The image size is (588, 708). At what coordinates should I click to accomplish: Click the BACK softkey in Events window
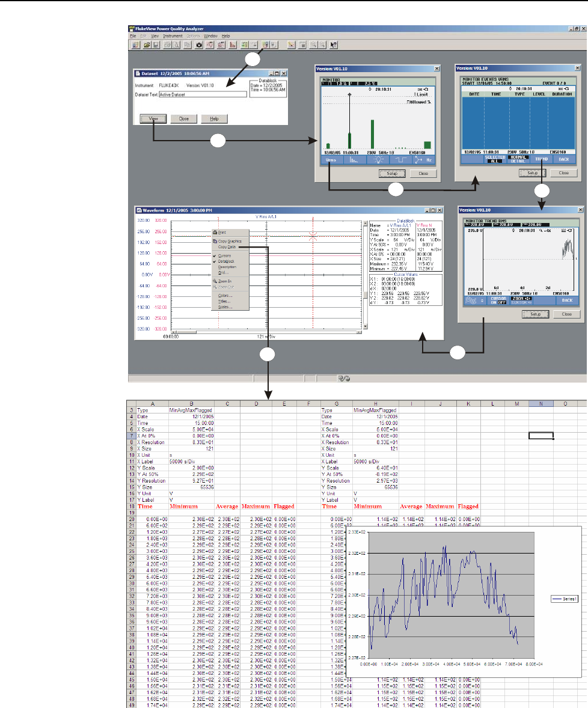pos(563,159)
